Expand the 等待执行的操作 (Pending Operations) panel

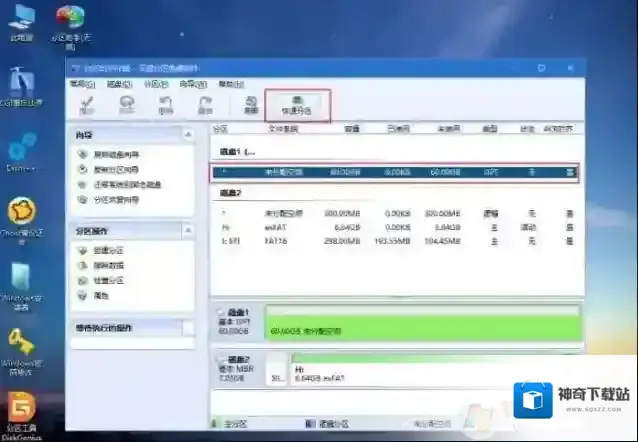point(187,328)
